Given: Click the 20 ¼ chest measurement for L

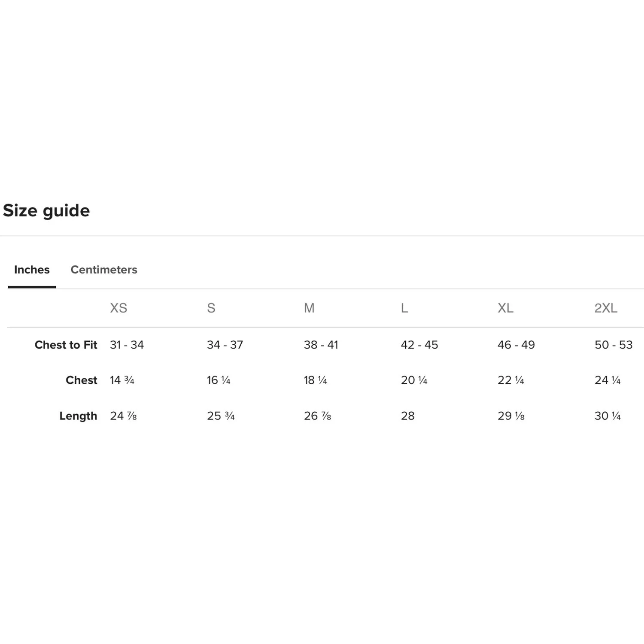Looking at the screenshot, I should tap(414, 380).
